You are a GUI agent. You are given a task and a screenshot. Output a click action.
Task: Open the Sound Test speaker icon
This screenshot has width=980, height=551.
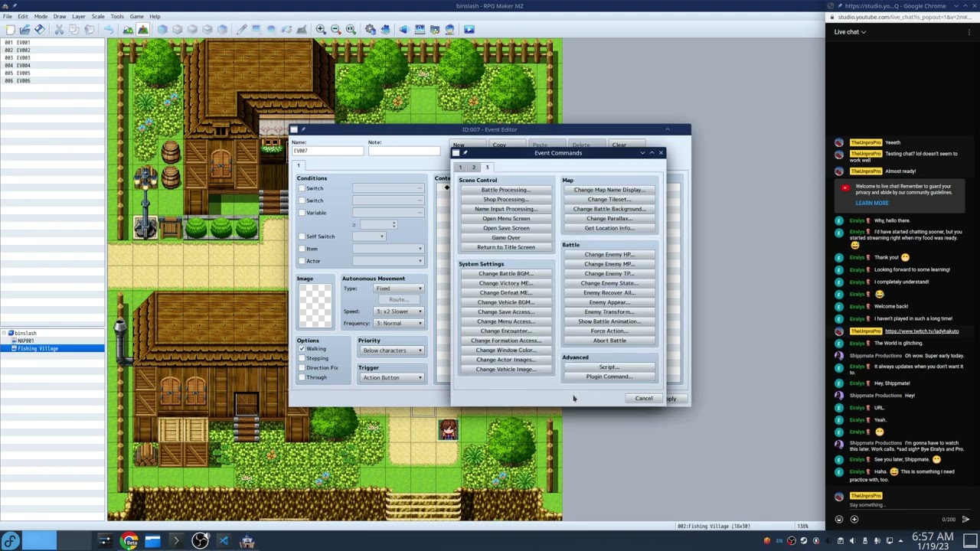[x=403, y=29]
